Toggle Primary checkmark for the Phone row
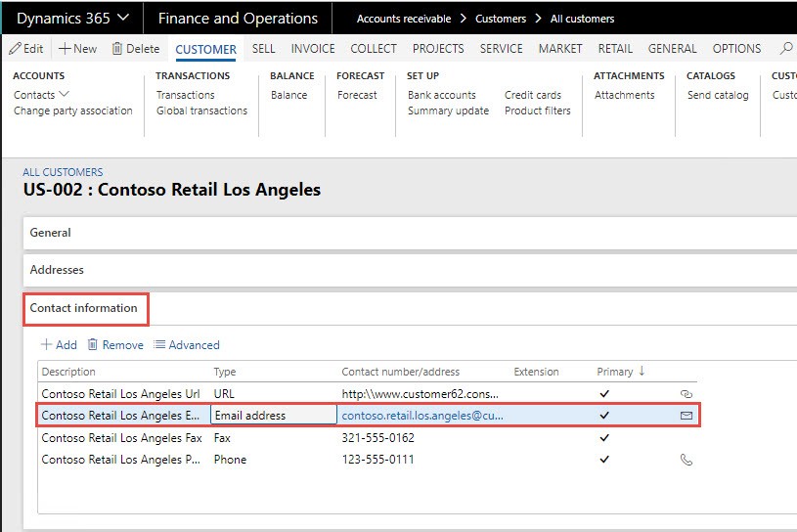 [604, 460]
